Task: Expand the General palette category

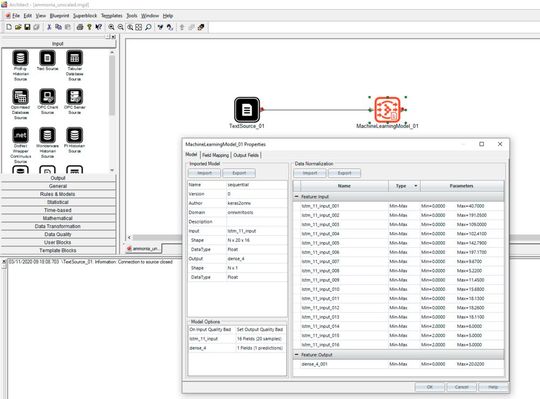Action: tap(58, 186)
